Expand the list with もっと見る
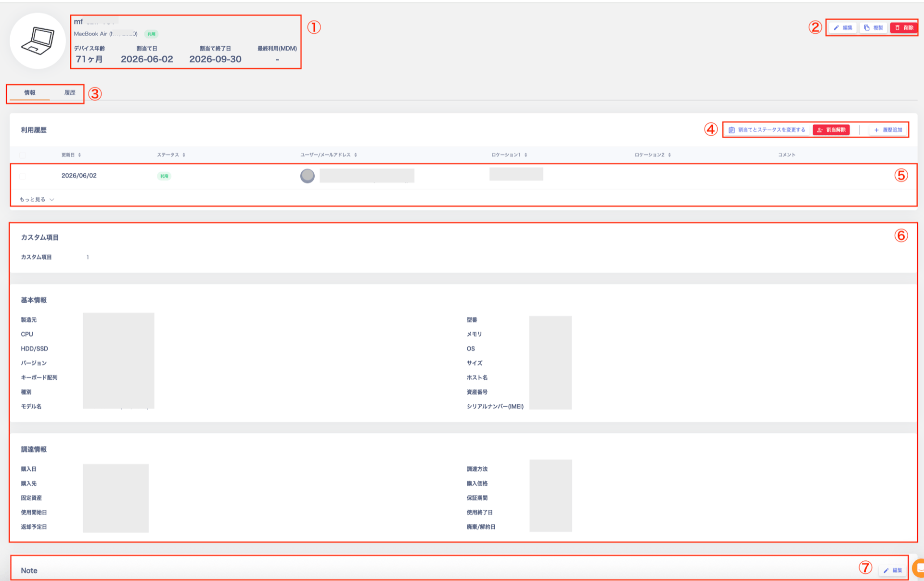The height and width of the screenshot is (581, 924). coord(37,199)
